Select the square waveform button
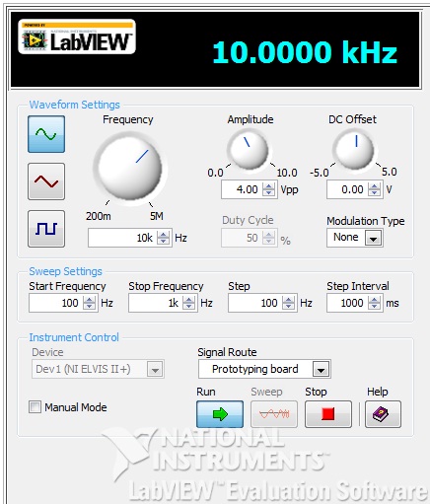Image resolution: width=430 pixels, height=504 pixels. click(46, 229)
